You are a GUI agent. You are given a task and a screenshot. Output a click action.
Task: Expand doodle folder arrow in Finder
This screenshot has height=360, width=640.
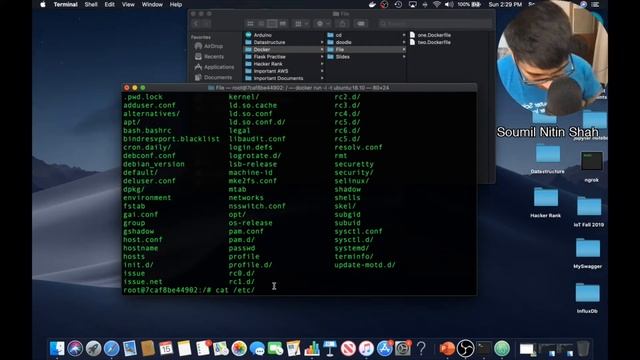click(x=404, y=42)
